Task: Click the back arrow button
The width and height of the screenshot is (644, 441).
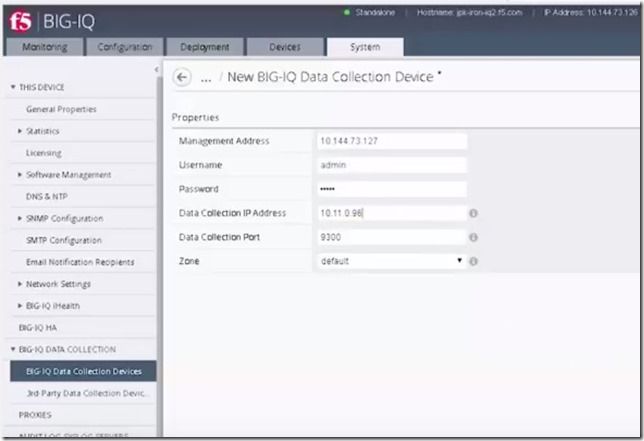Action: 182,77
